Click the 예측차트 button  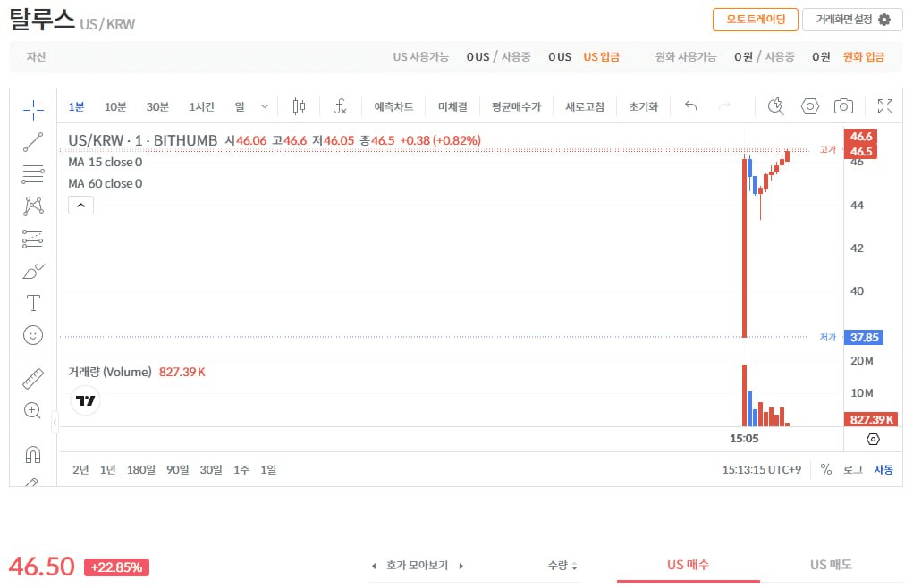(393, 106)
